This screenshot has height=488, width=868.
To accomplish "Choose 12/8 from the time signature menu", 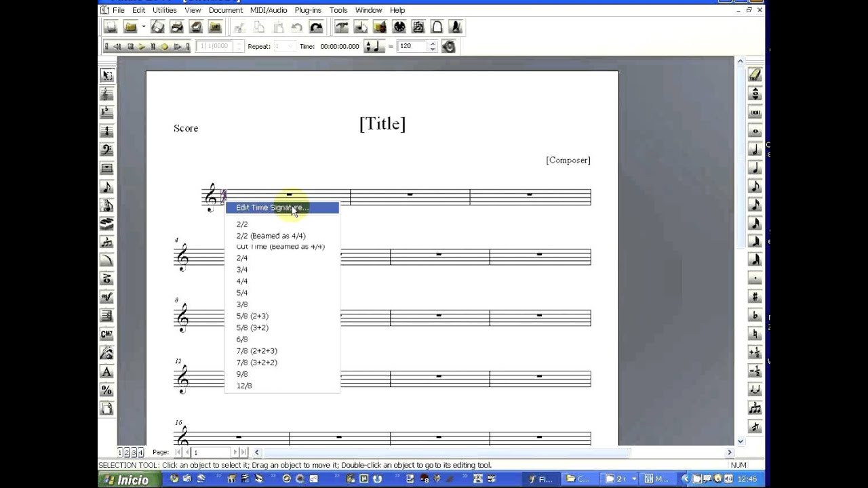I will 244,386.
